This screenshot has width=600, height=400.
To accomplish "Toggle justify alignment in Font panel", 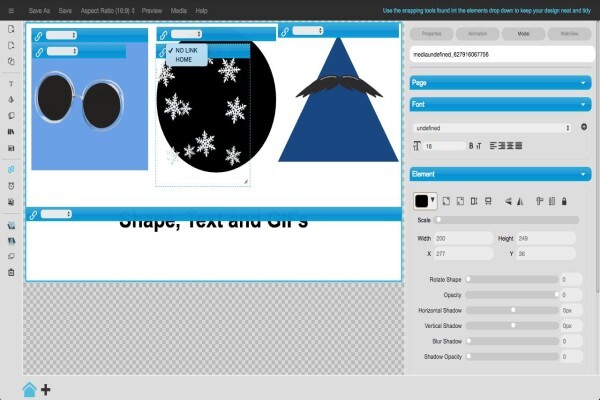I will pyautogui.click(x=518, y=146).
